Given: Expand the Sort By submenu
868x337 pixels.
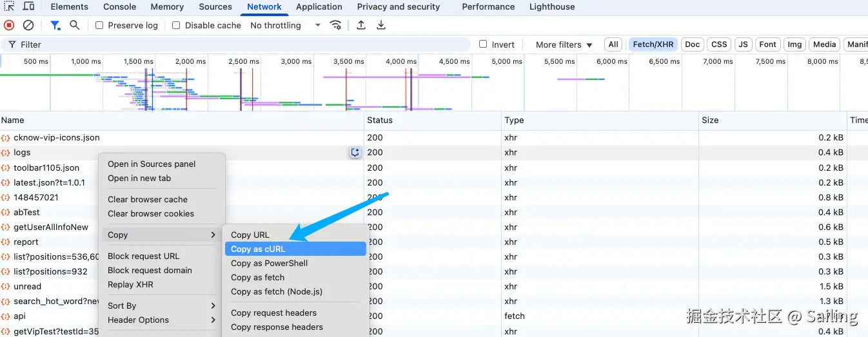Looking at the screenshot, I should click(161, 305).
